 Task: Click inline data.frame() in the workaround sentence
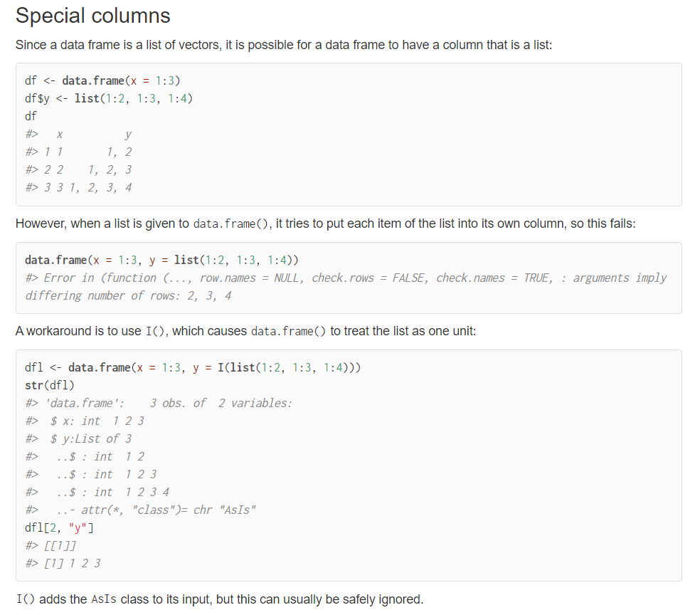pyautogui.click(x=289, y=331)
